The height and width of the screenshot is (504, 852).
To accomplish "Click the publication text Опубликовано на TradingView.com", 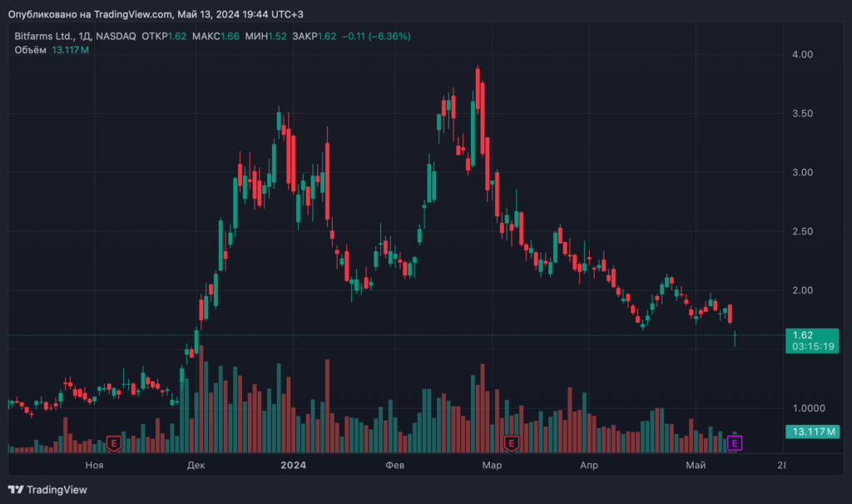I will click(x=92, y=14).
